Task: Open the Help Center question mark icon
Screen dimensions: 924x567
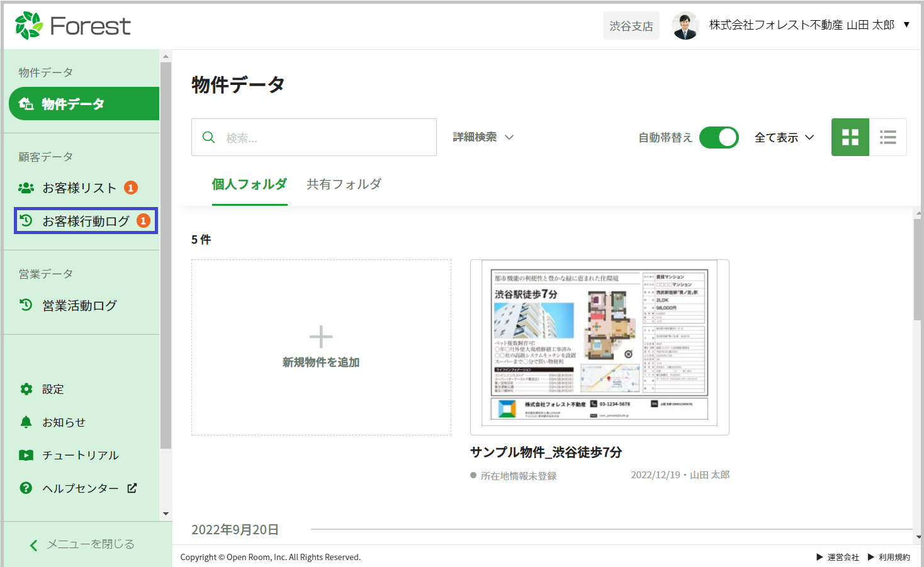Action: click(x=26, y=488)
